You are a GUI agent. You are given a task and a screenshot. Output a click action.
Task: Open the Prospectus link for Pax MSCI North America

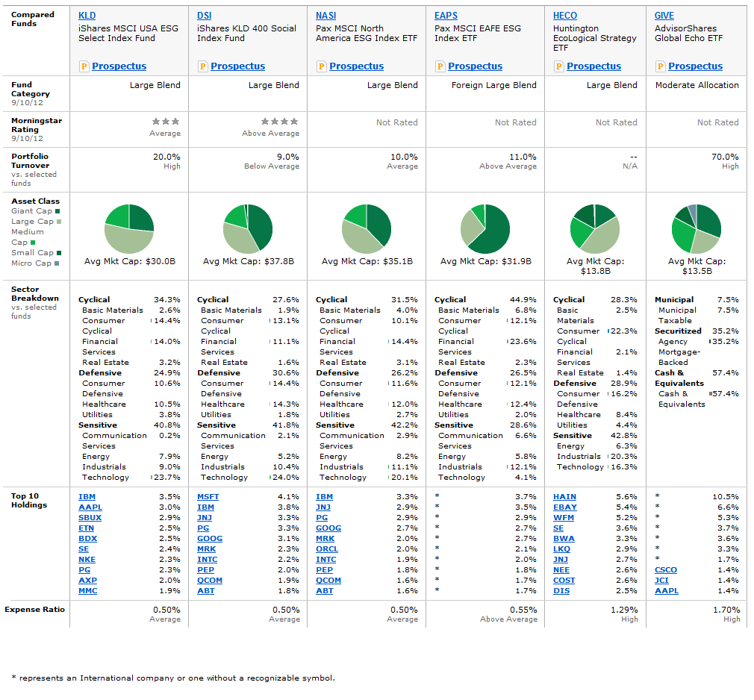pyautogui.click(x=357, y=66)
